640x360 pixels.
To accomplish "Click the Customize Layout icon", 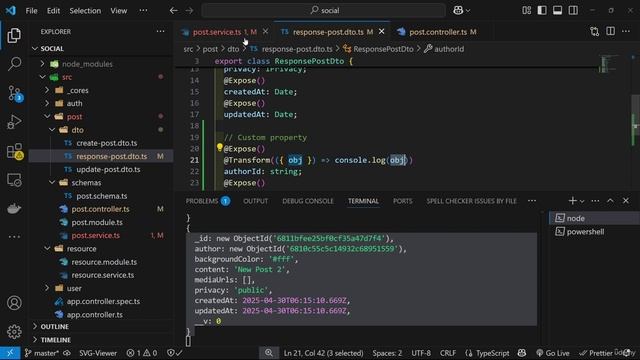I will click(x=527, y=10).
